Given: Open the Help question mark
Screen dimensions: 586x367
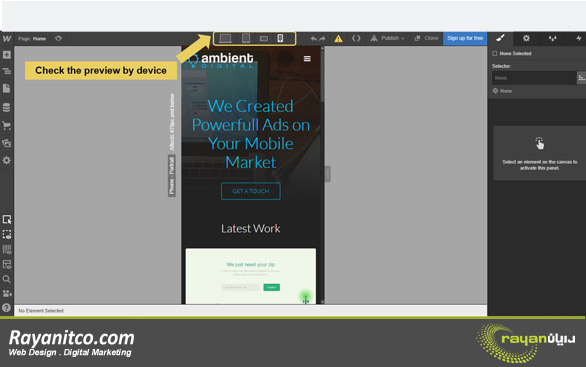Looking at the screenshot, I should (x=7, y=308).
